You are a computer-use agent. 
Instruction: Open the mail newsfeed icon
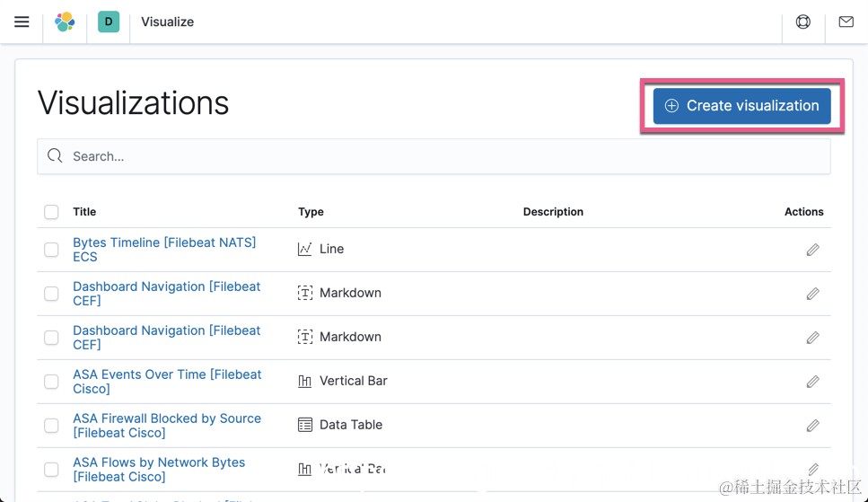tap(846, 22)
